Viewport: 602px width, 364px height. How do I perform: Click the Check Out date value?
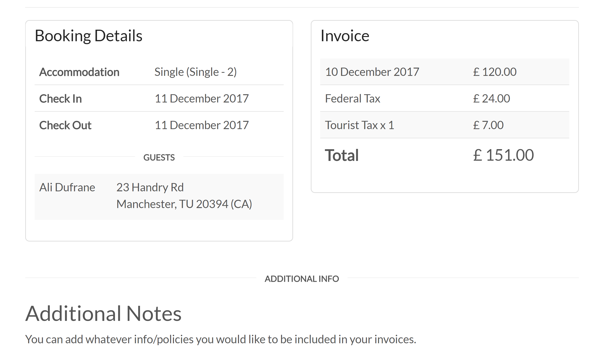tap(201, 125)
